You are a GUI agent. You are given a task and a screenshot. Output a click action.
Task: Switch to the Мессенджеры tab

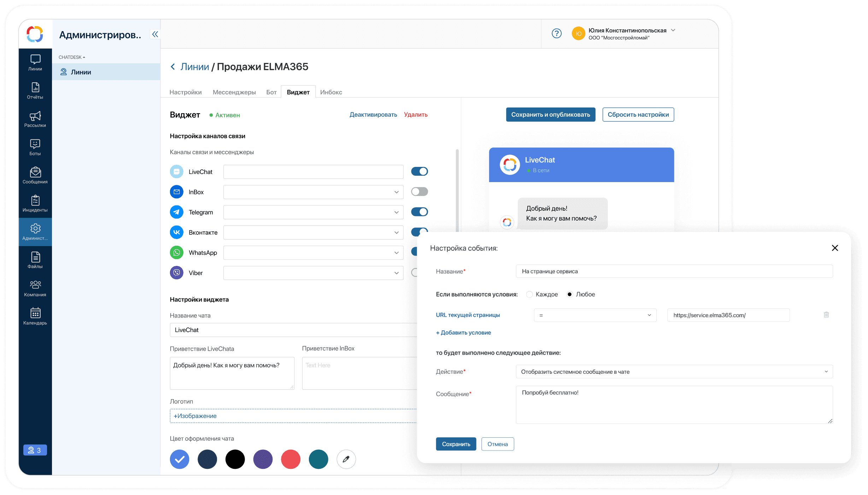pos(234,92)
